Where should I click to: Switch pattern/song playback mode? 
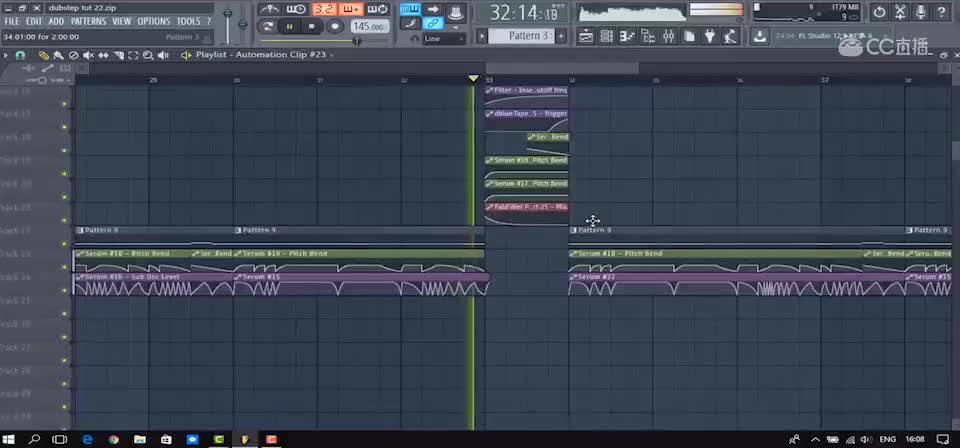click(x=267, y=26)
